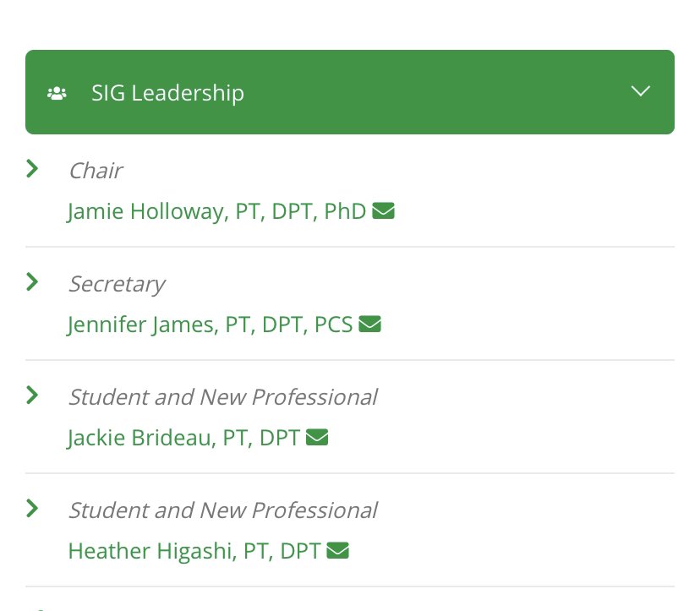The width and height of the screenshot is (700, 611).
Task: Click envelope icon beside Jennifer James
Action: tap(369, 324)
